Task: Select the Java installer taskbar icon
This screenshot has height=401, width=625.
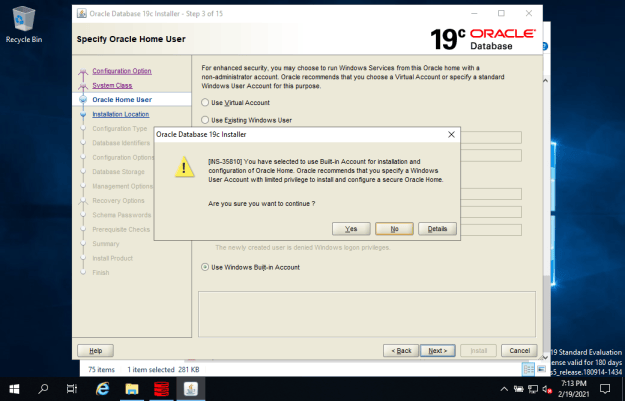Action: (191, 389)
